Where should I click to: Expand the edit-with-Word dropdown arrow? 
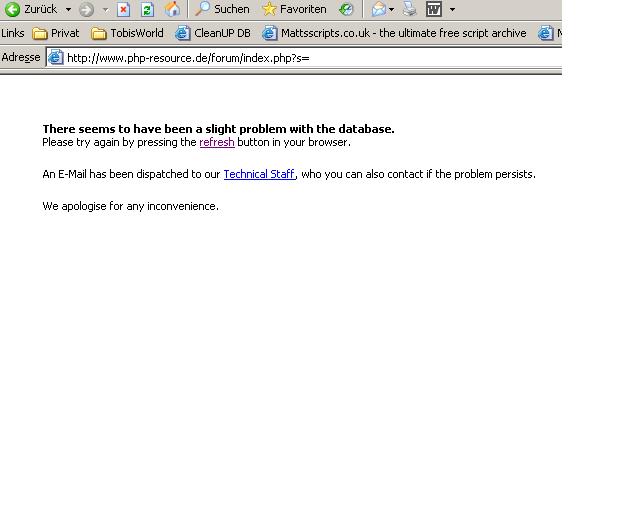452,10
